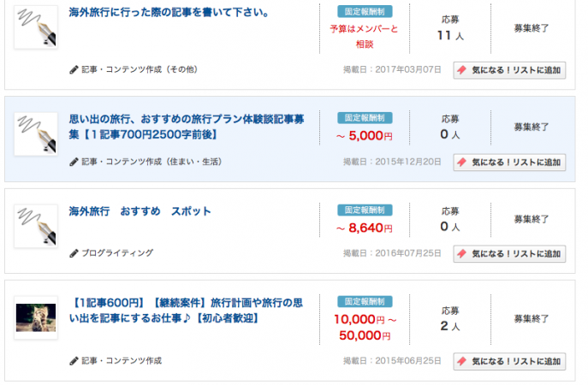
Task: Select the category 記事・コンテンツ作成（住まい・生活）
Action: tap(151, 162)
